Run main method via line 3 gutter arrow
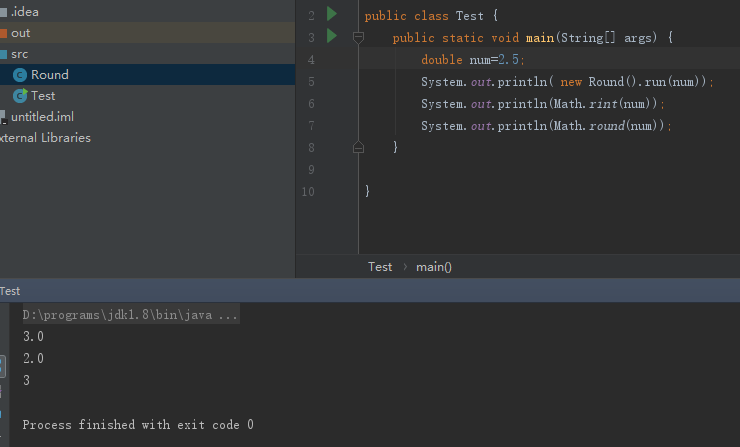 coord(332,36)
